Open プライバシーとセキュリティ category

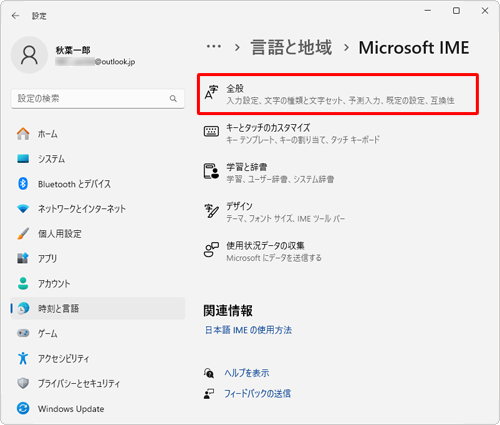click(x=98, y=383)
